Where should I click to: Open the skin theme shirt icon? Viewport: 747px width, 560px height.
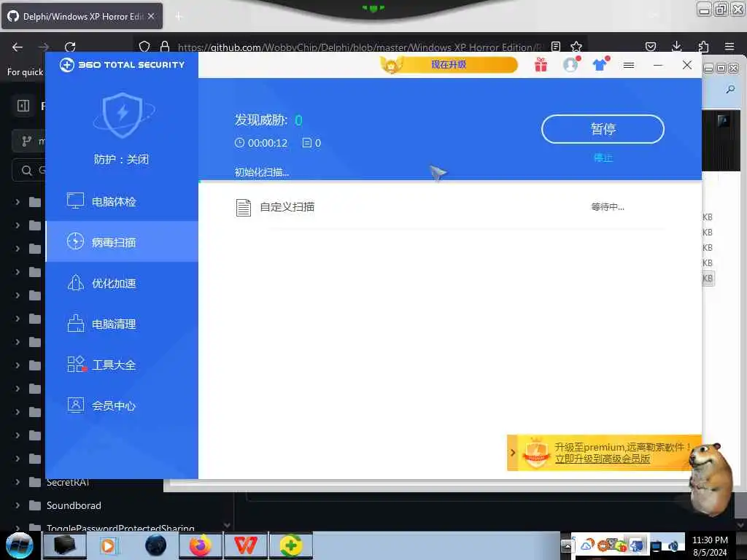[600, 64]
